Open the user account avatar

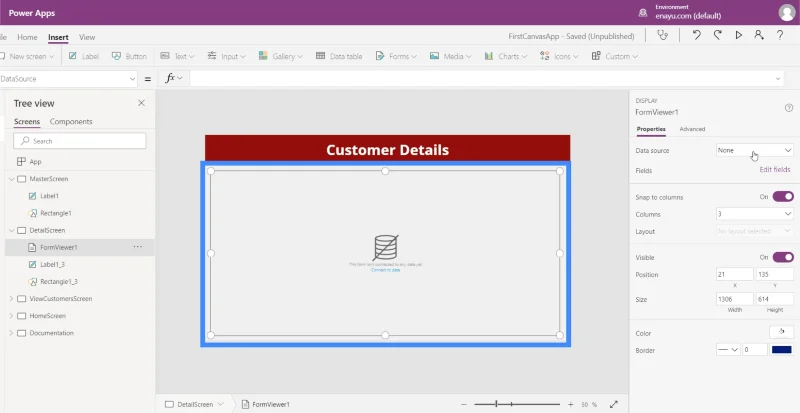tap(787, 13)
